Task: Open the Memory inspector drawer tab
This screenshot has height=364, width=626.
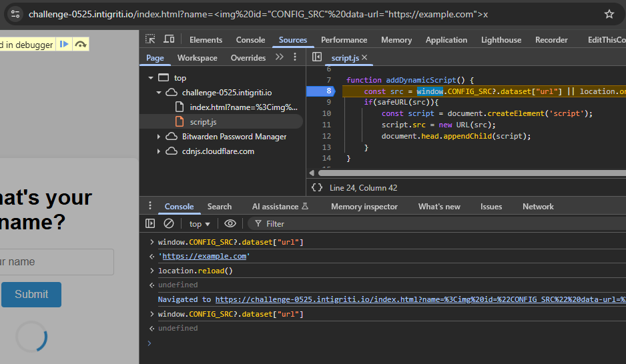Action: (364, 207)
